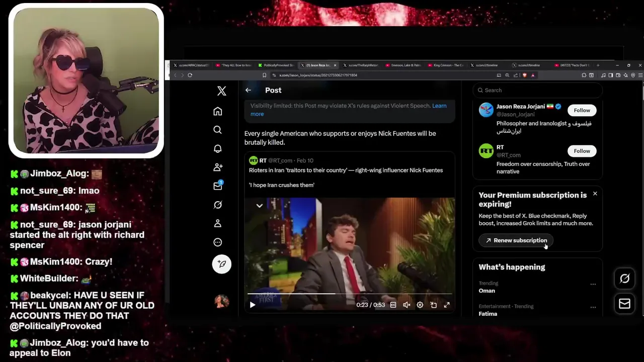The width and height of the screenshot is (644, 362).
Task: Close the Jason Reza Jorjani tab
Action: pyautogui.click(x=335, y=65)
